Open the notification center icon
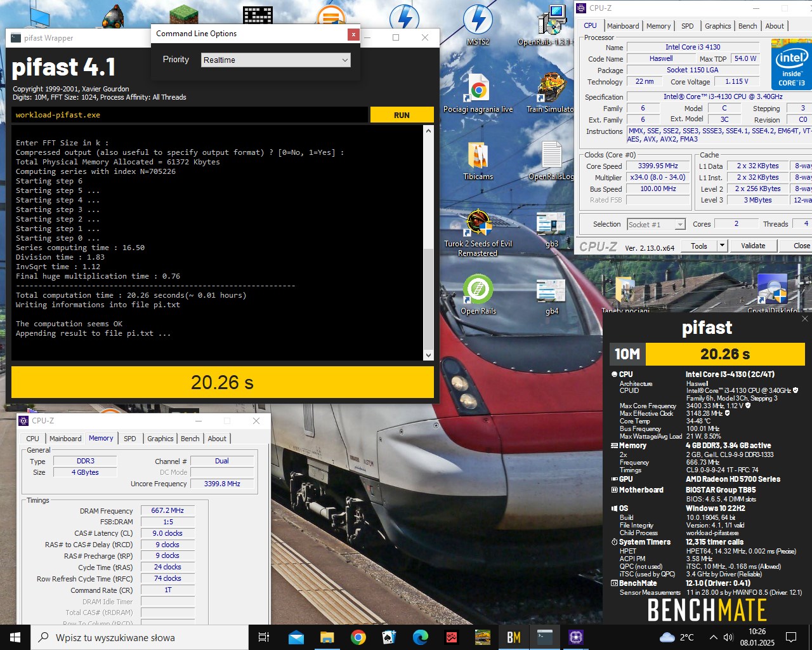Image resolution: width=812 pixels, height=650 pixels. pyautogui.click(x=791, y=637)
